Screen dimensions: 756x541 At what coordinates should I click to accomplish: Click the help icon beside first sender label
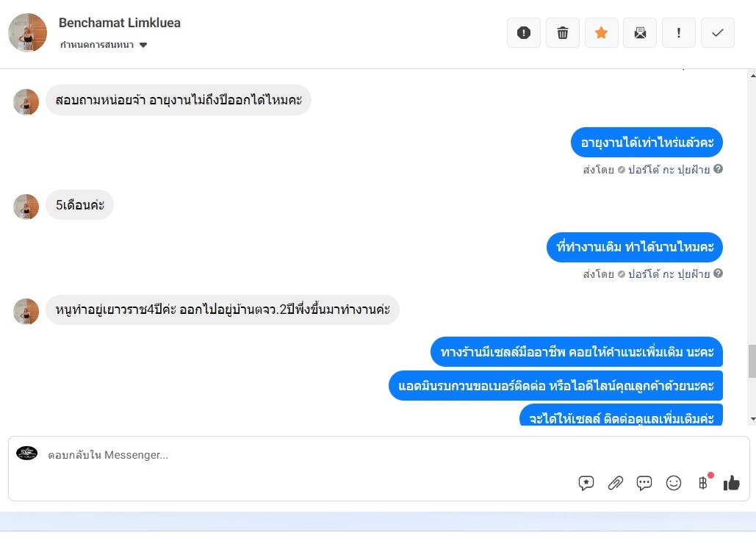pos(718,169)
